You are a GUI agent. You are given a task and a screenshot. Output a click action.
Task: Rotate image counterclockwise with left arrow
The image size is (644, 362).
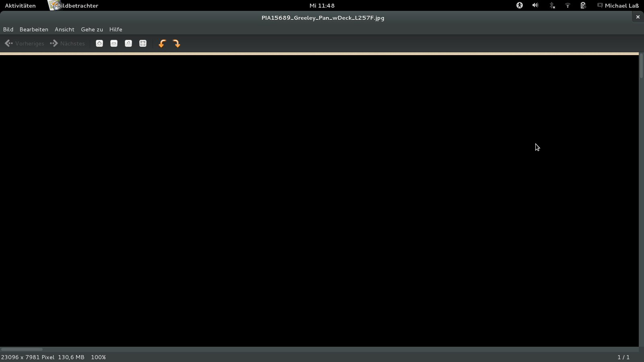tap(162, 43)
